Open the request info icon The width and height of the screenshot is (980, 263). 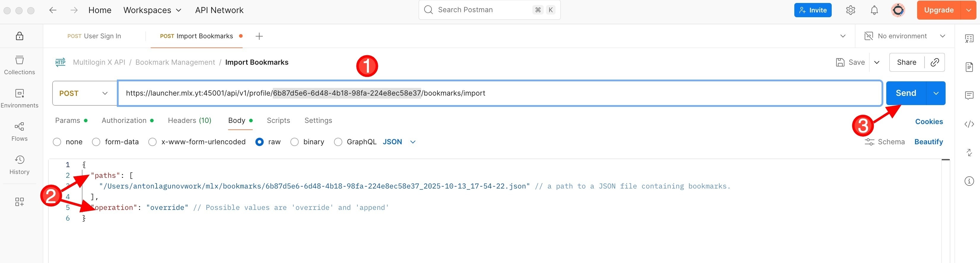[x=969, y=181]
